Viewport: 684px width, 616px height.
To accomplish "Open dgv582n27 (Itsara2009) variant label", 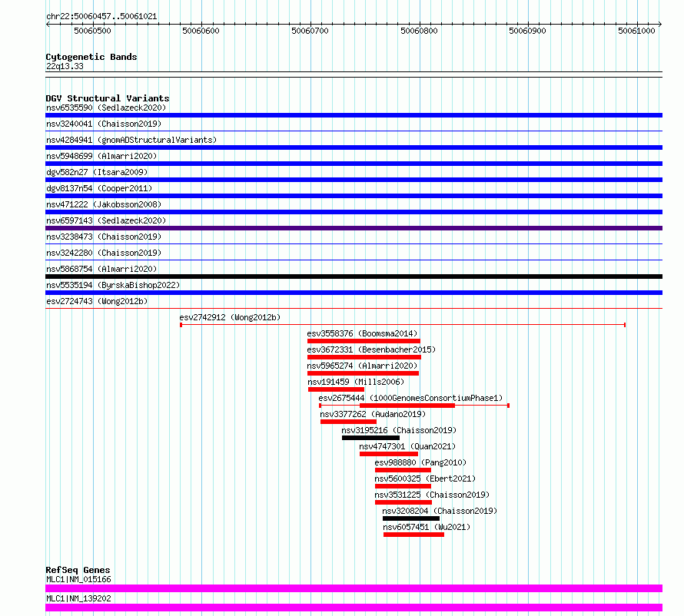I will click(97, 172).
